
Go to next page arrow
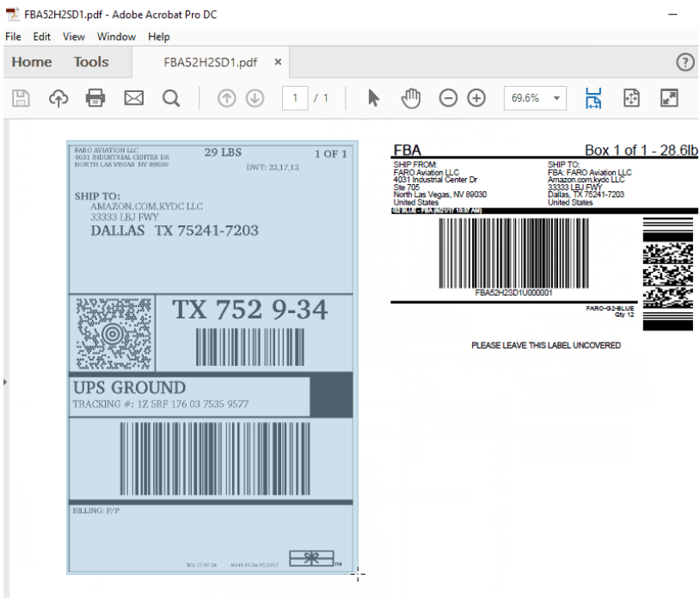point(255,98)
